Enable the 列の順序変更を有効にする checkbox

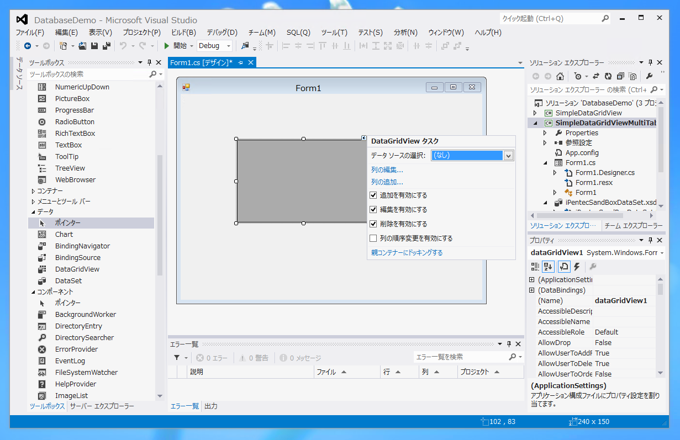coord(373,238)
